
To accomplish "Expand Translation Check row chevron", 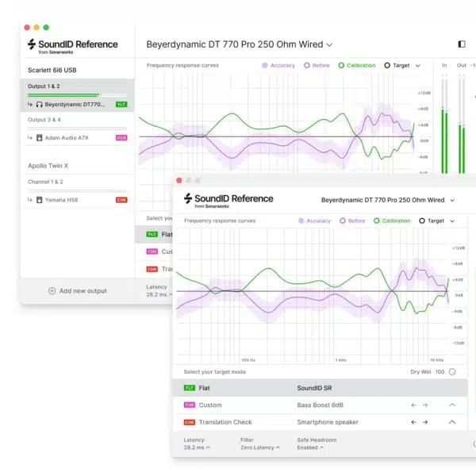I will pyautogui.click(x=452, y=422).
